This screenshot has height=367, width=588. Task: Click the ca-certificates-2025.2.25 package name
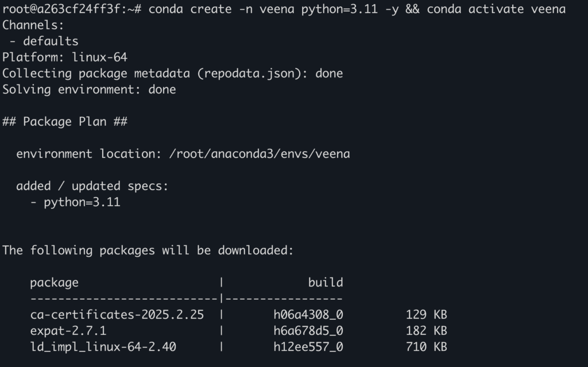(117, 315)
